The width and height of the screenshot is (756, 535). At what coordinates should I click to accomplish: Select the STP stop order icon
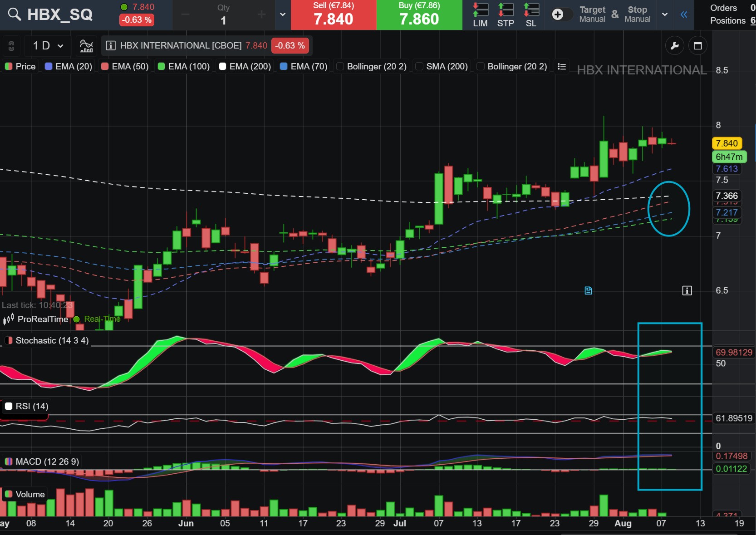point(506,15)
